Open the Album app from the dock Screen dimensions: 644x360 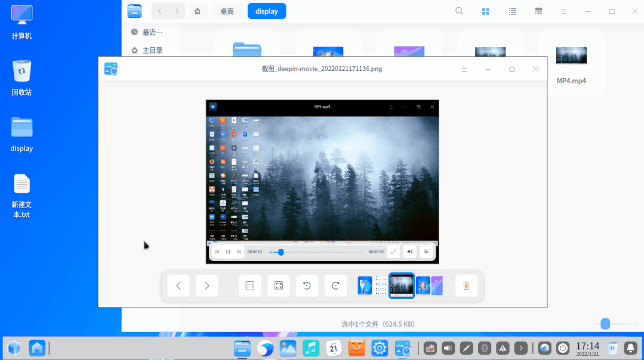(x=288, y=349)
